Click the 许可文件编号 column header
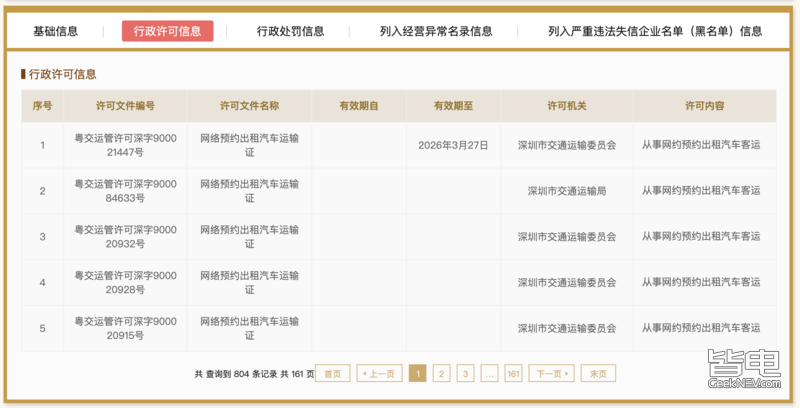Viewport: 800px width, 408px height. 126,106
